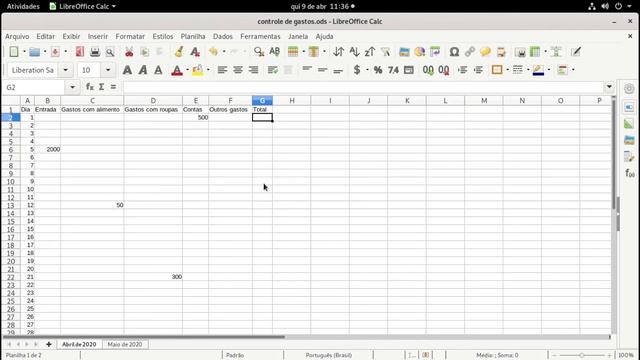This screenshot has height=360, width=640.
Task: Toggle Align Left
Action: (x=222, y=70)
